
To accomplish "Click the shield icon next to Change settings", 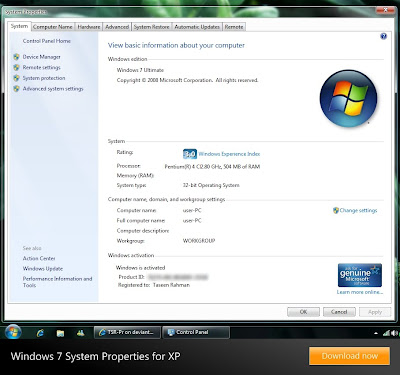I will coord(336,210).
